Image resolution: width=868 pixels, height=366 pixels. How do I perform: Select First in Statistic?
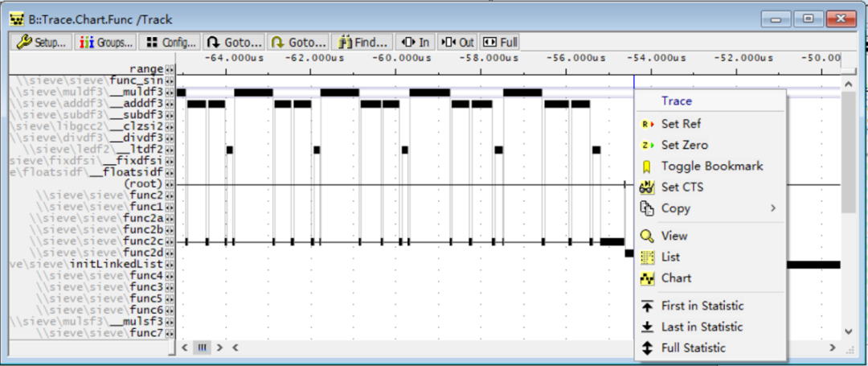(x=702, y=306)
